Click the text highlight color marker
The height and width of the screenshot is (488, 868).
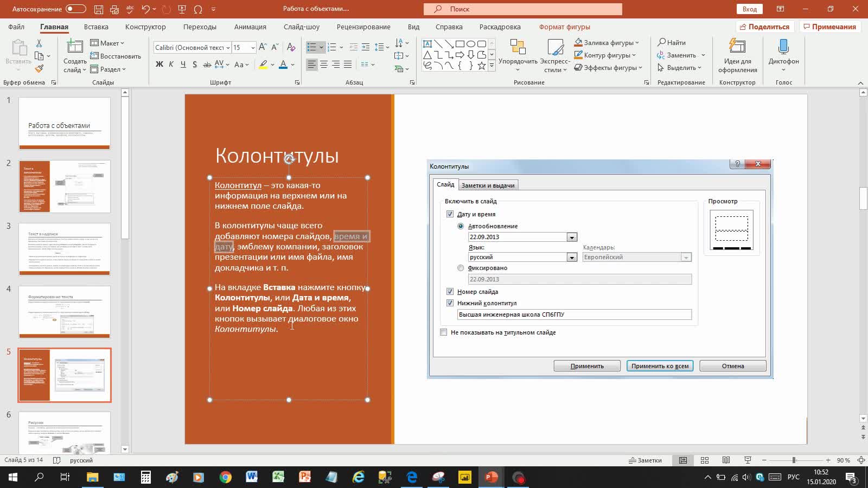click(263, 65)
